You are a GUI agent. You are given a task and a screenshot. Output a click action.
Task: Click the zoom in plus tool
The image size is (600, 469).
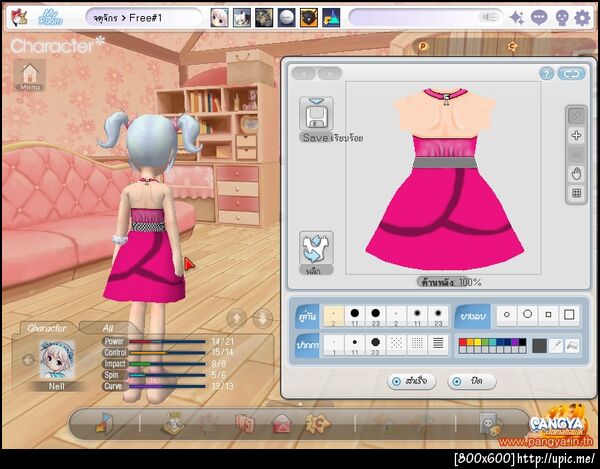click(576, 135)
